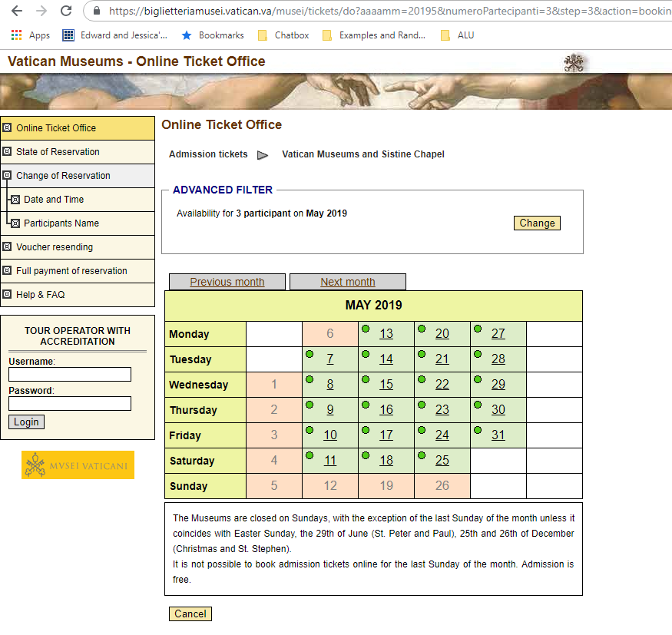Click the Musei Vaticani yellow logo
The width and height of the screenshot is (672, 635).
78,465
